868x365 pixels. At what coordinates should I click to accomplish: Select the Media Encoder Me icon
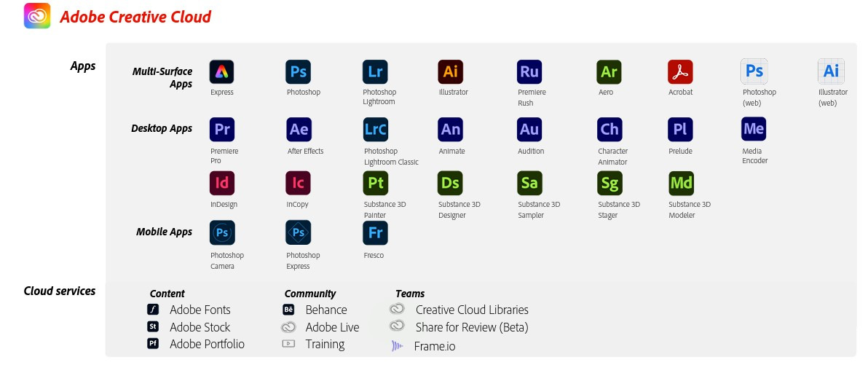point(754,129)
